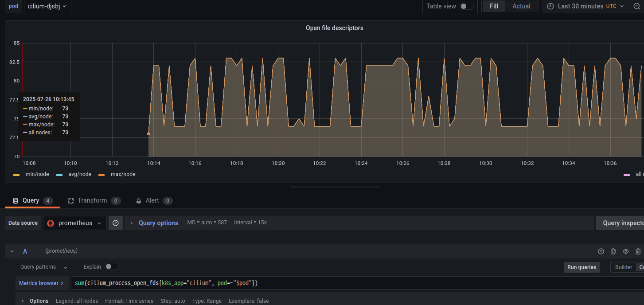Screen dimensions: 644x305
Task: Switch to the Query tab
Action: click(32, 201)
